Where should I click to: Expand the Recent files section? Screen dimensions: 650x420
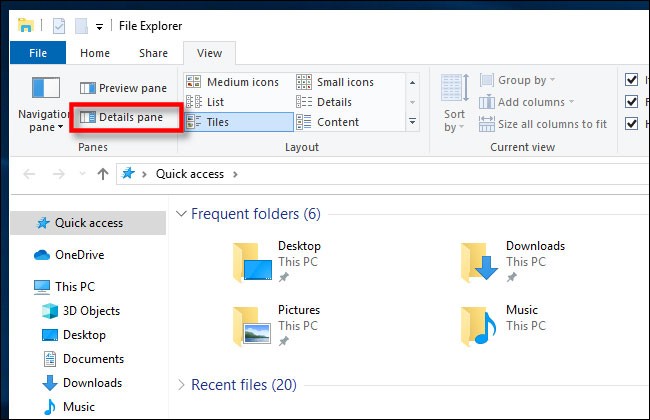pos(181,385)
